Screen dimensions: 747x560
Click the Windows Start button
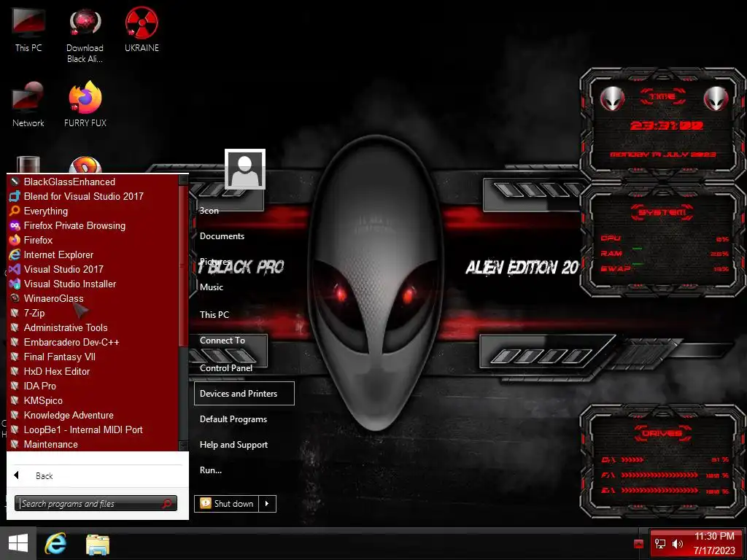[18, 543]
